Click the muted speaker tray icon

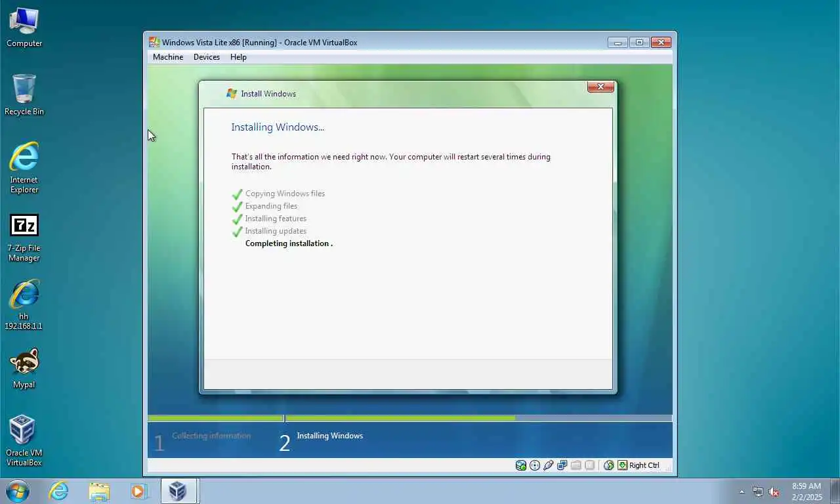click(774, 492)
